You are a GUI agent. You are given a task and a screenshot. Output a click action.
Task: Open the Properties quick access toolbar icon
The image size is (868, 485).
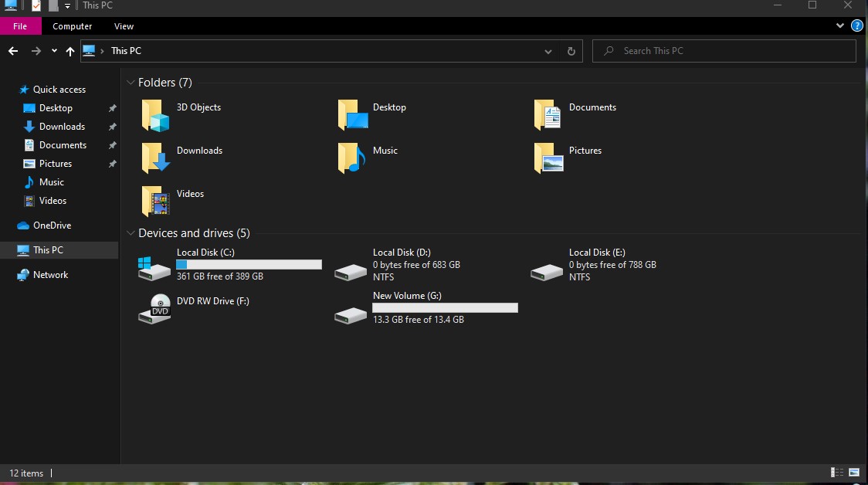(x=36, y=5)
